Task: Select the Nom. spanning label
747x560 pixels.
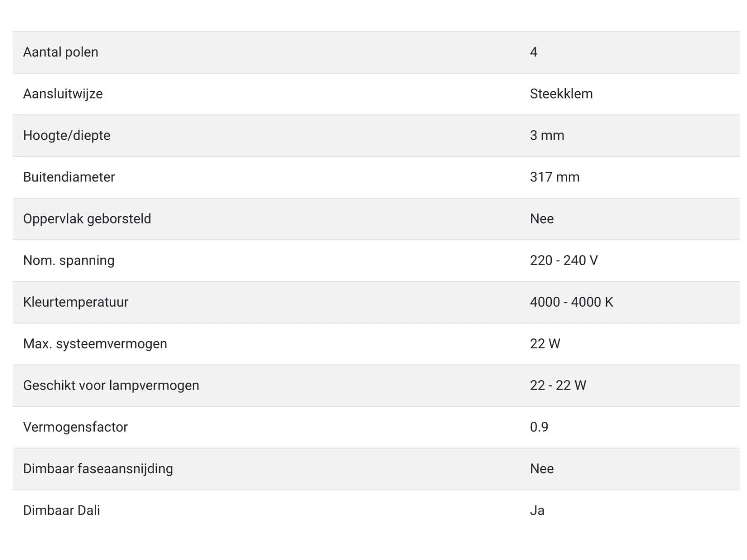Action: coord(69,260)
